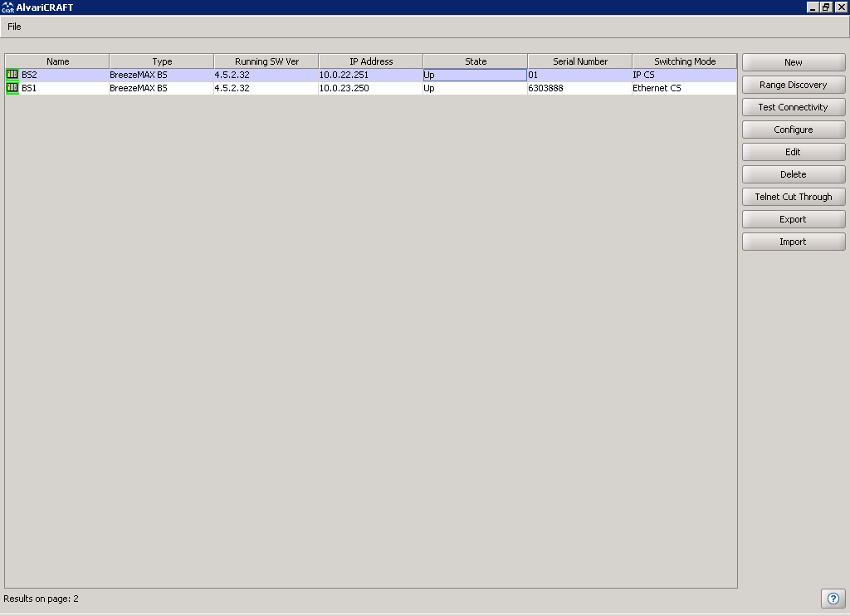Viewport: 850px width, 616px height.
Task: Sort by the Name column header
Action: 57,61
